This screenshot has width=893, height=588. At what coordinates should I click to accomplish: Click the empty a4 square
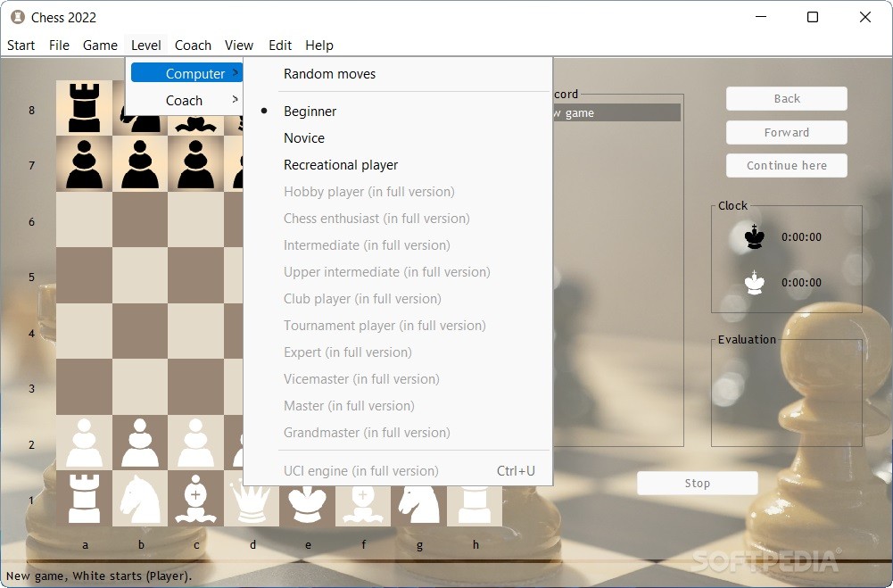click(x=84, y=331)
